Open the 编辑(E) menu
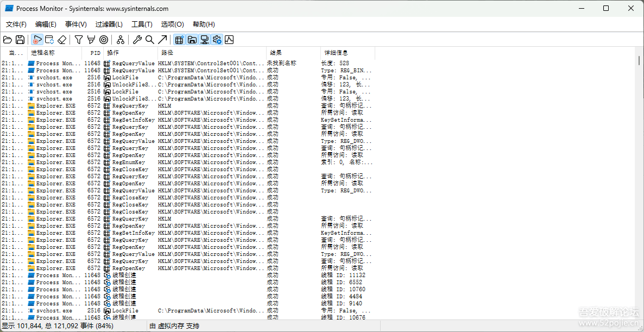Image resolution: width=644 pixels, height=332 pixels. pyautogui.click(x=46, y=24)
